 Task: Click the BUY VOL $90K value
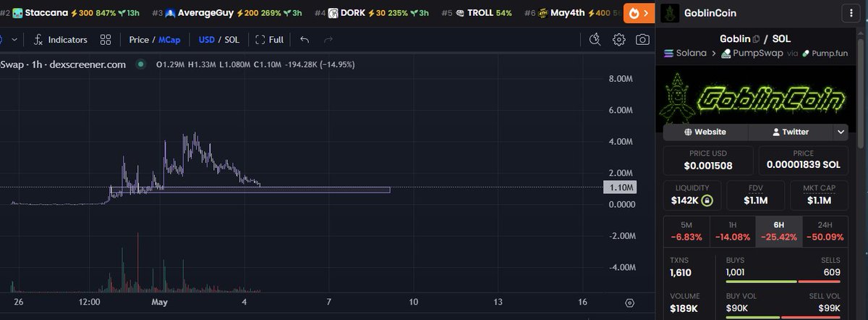click(x=738, y=308)
